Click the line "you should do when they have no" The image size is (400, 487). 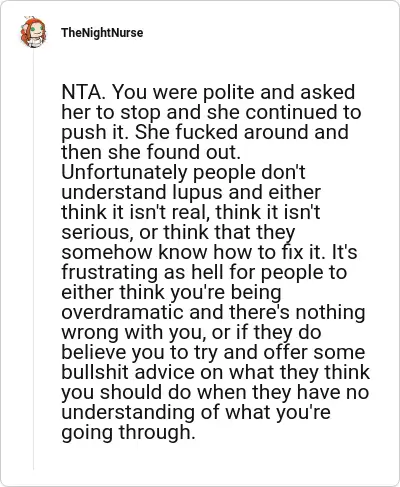tap(215, 392)
